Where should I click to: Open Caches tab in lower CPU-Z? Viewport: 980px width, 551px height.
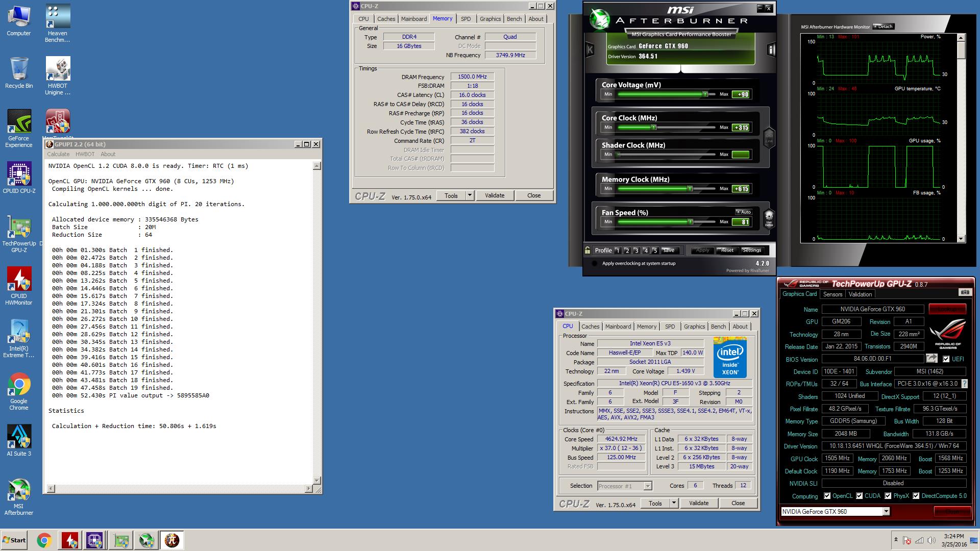pos(590,327)
